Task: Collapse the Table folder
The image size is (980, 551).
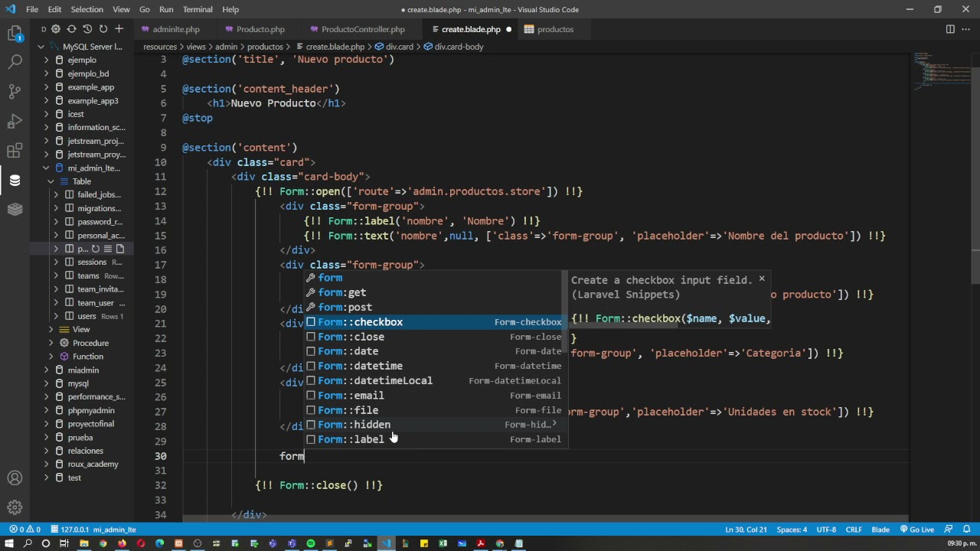Action: [x=51, y=181]
